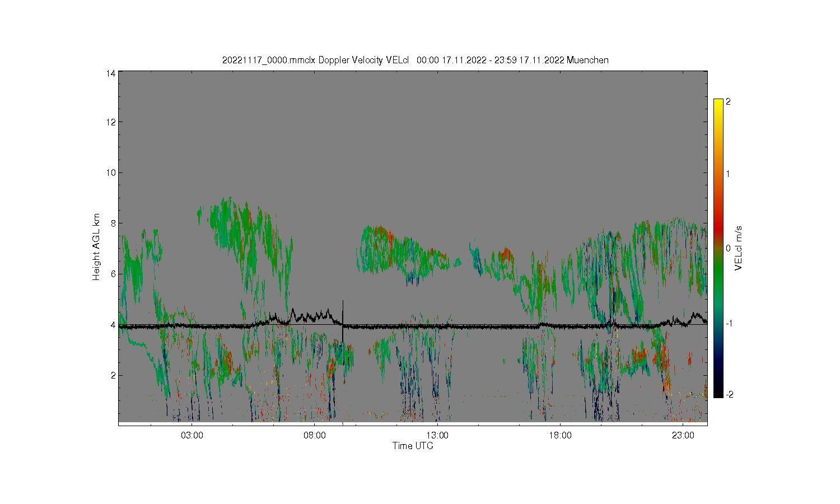840x504 pixels.
Task: Click the 13:00 time tick label
Action: click(x=437, y=435)
